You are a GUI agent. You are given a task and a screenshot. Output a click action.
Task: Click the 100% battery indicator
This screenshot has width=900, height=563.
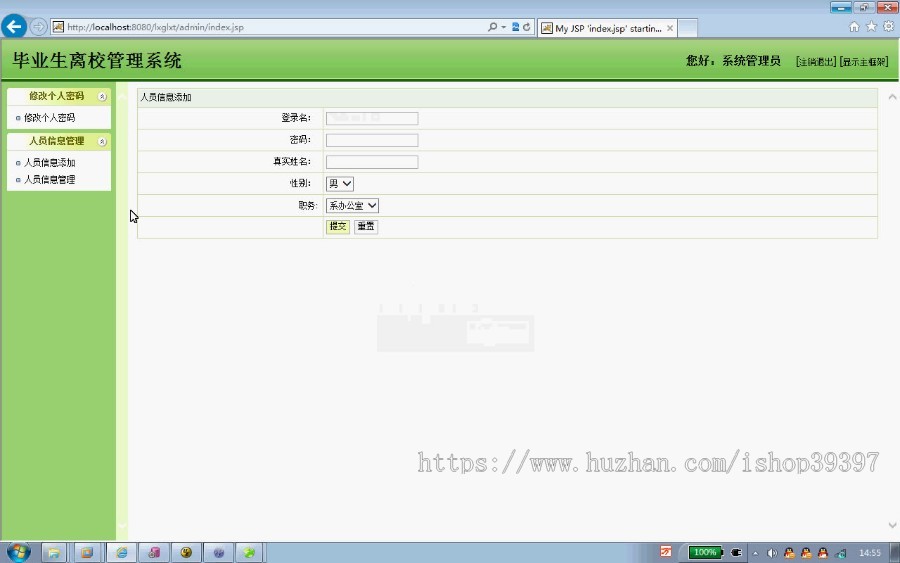(705, 553)
